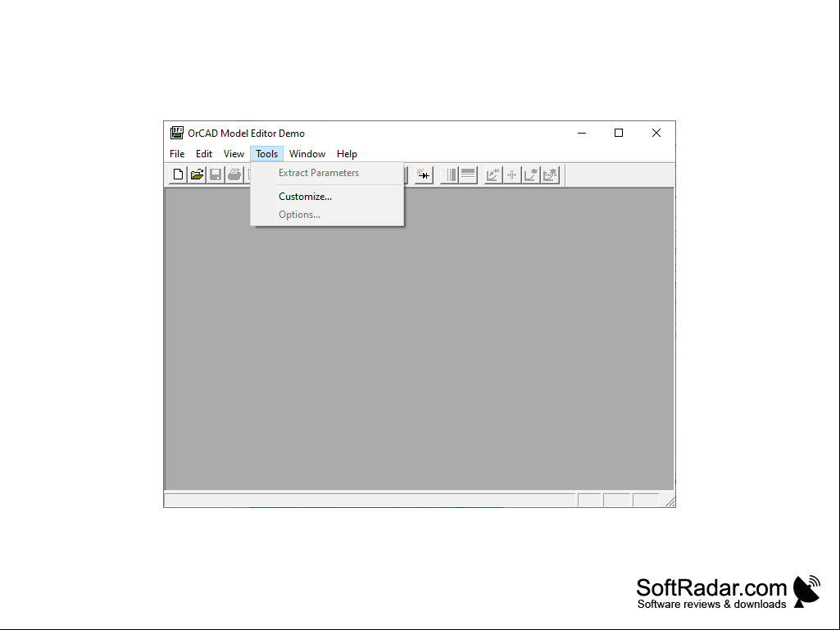Close the OrCAD Model Editor window

[656, 133]
